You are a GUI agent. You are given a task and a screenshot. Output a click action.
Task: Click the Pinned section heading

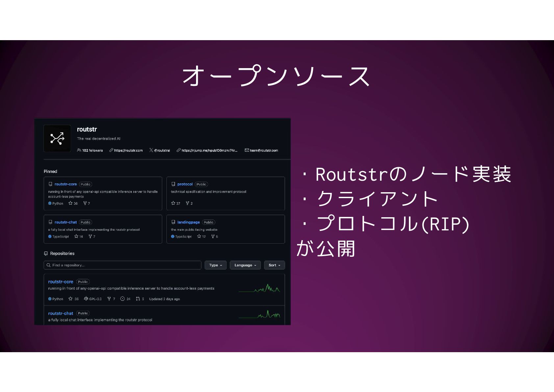click(x=50, y=171)
